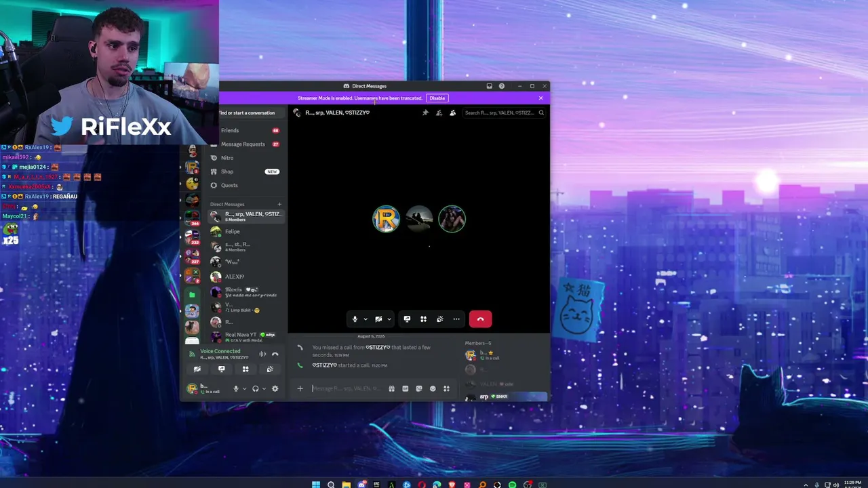Add friends to the group DM

pyautogui.click(x=439, y=113)
